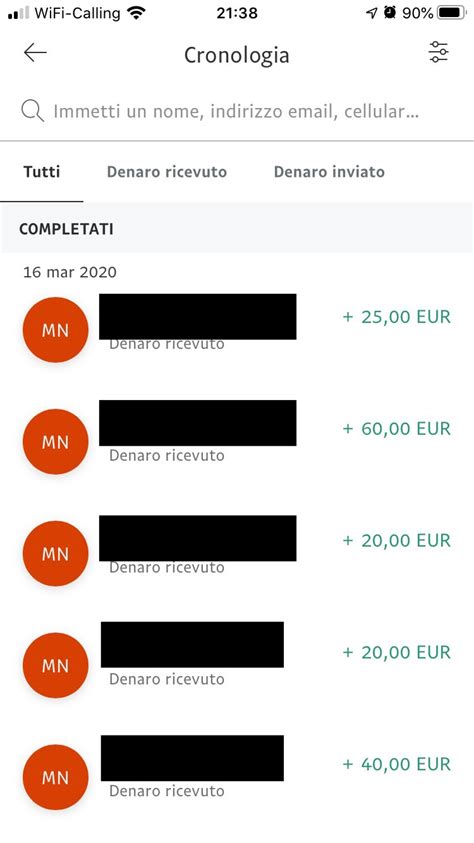Tap the location arrow status icon

click(x=371, y=13)
